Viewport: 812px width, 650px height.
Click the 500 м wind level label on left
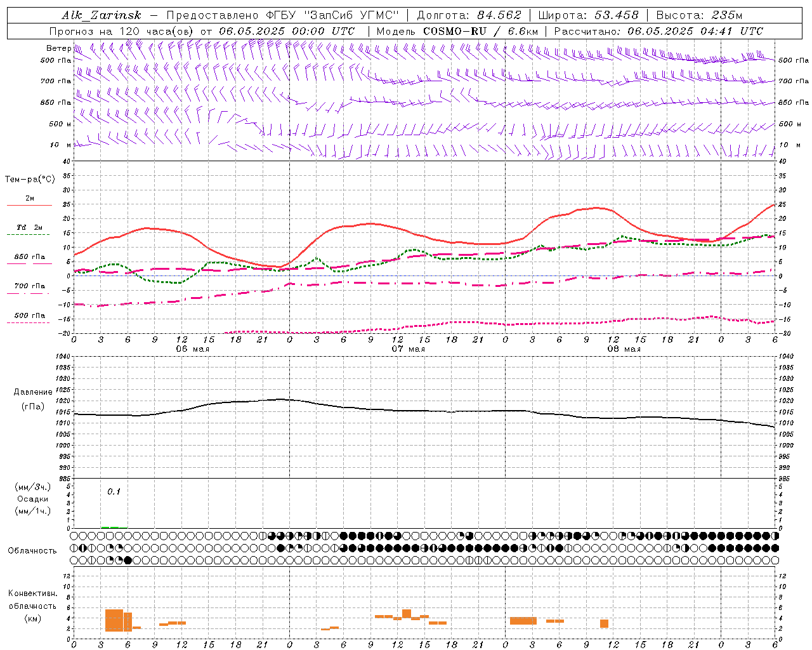[60, 124]
